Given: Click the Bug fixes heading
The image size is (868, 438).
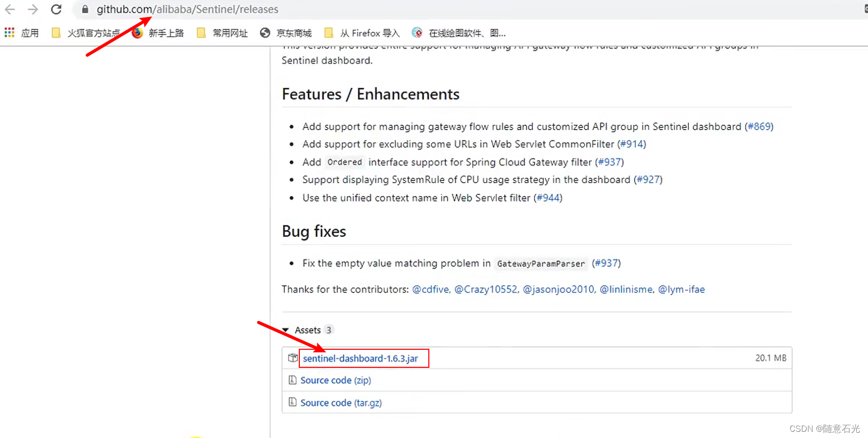Looking at the screenshot, I should (314, 232).
